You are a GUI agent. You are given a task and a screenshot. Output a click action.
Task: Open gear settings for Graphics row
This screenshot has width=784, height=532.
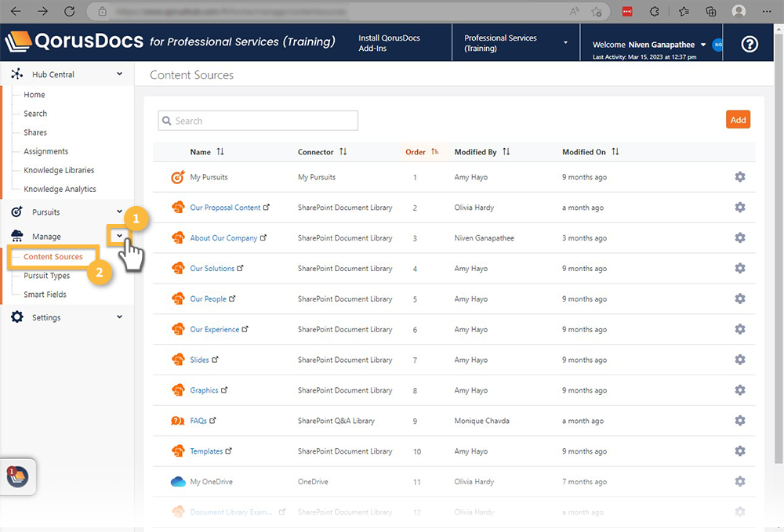[x=740, y=390]
